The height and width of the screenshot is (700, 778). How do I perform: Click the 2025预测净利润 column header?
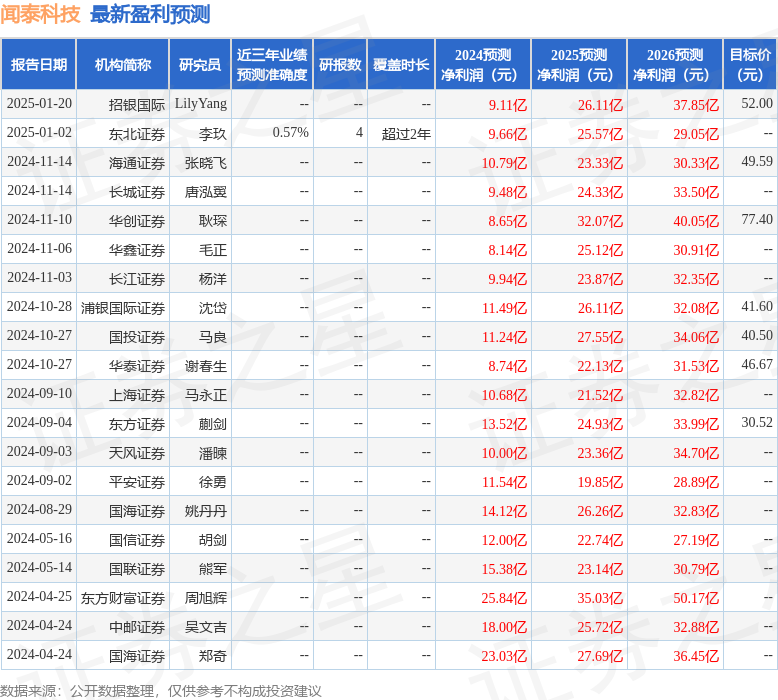579,64
